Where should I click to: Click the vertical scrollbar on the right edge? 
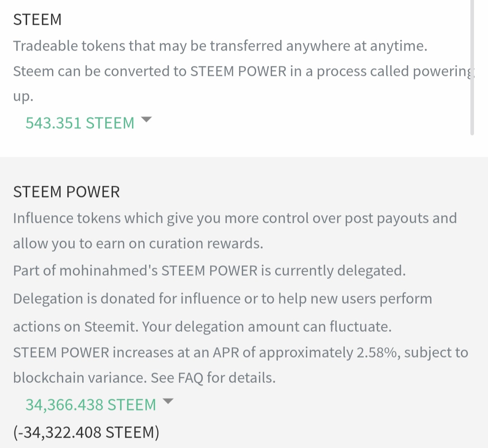(x=472, y=68)
